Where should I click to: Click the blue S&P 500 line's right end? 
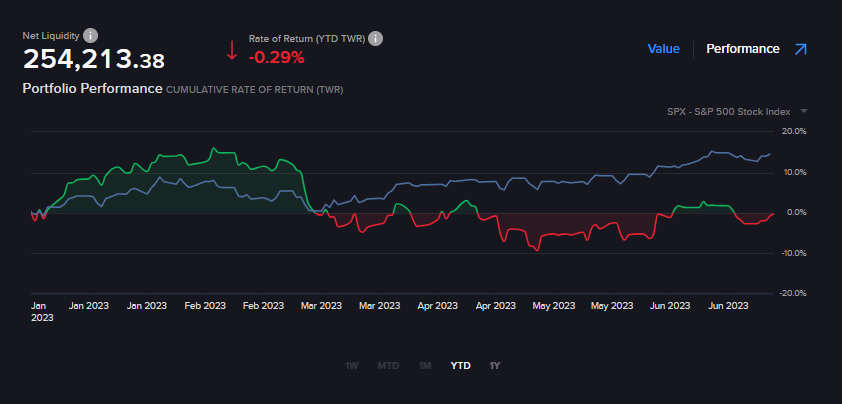[x=770, y=154]
